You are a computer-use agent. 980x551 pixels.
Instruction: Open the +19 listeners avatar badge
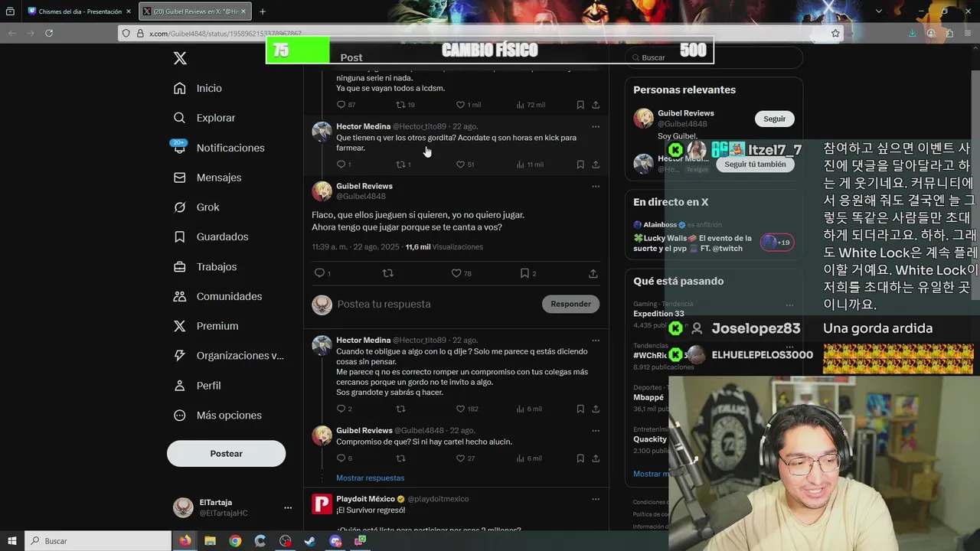[777, 243]
